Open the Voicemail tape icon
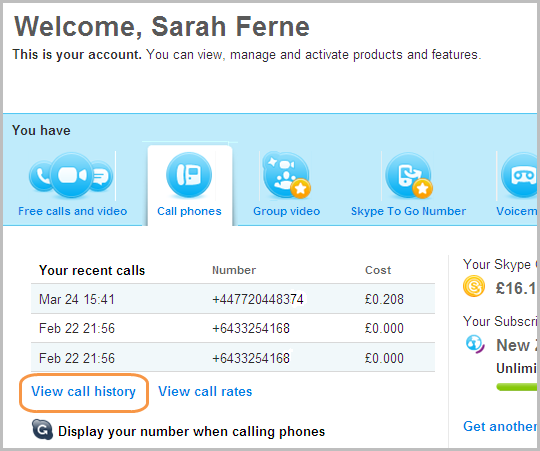540x451 pixels. (x=520, y=176)
